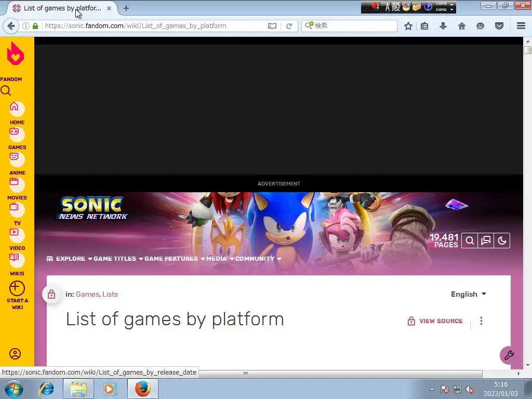Click the Firefox taskbar icon

(143, 389)
